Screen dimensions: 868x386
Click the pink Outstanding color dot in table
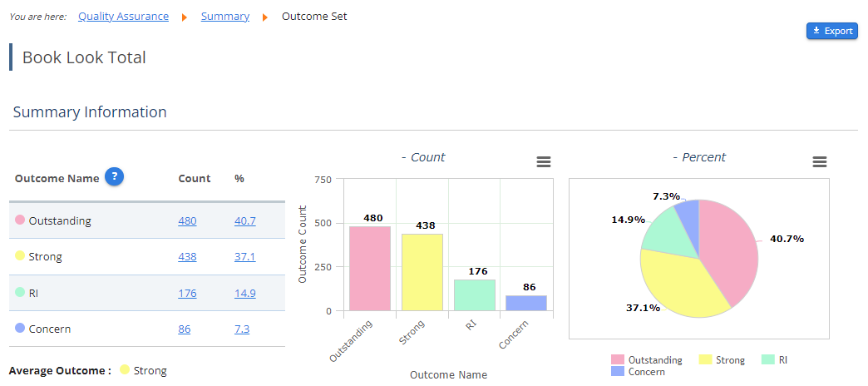point(20,220)
